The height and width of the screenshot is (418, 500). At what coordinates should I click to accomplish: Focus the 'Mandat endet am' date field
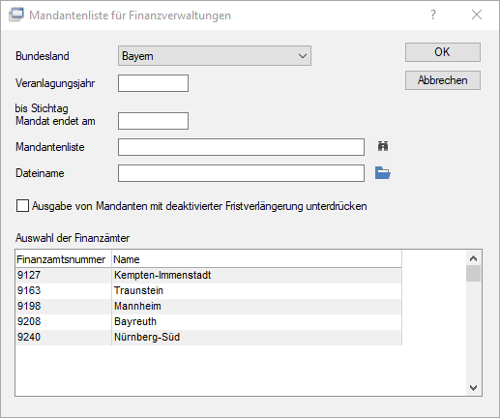[x=153, y=121]
